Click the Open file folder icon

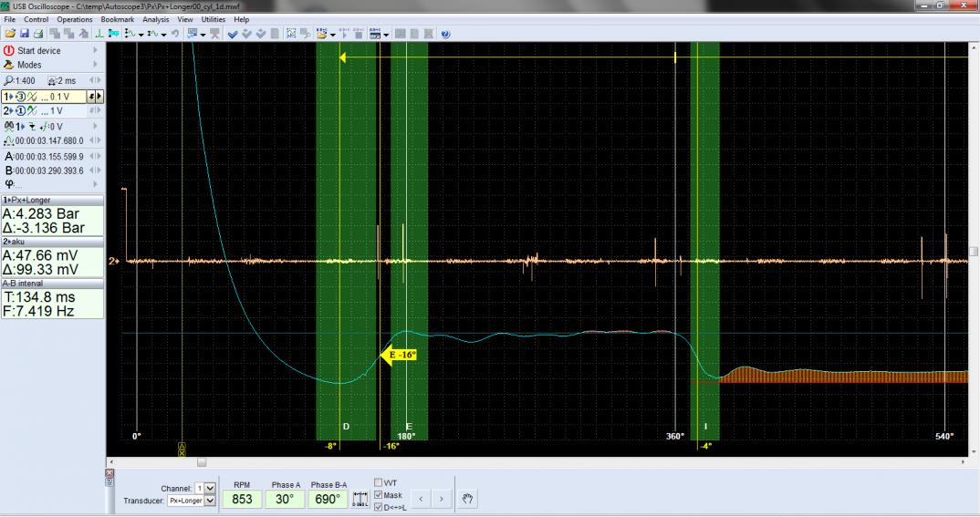coord(9,34)
